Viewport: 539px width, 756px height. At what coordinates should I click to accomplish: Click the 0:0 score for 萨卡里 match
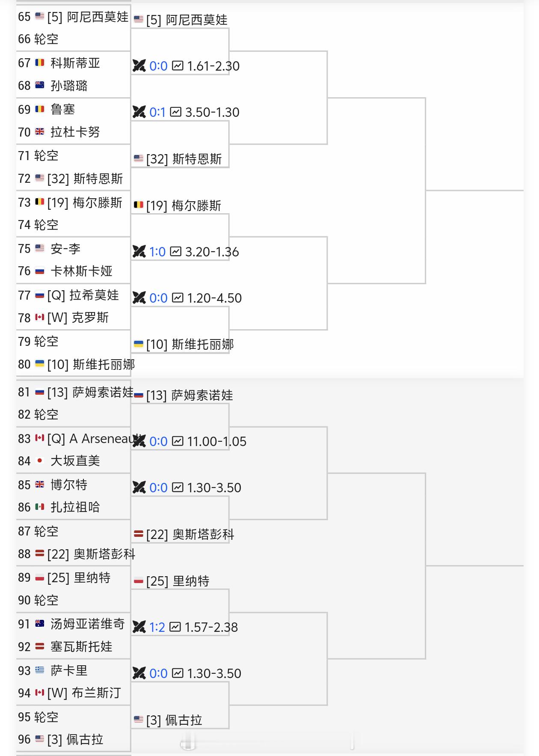click(x=158, y=673)
